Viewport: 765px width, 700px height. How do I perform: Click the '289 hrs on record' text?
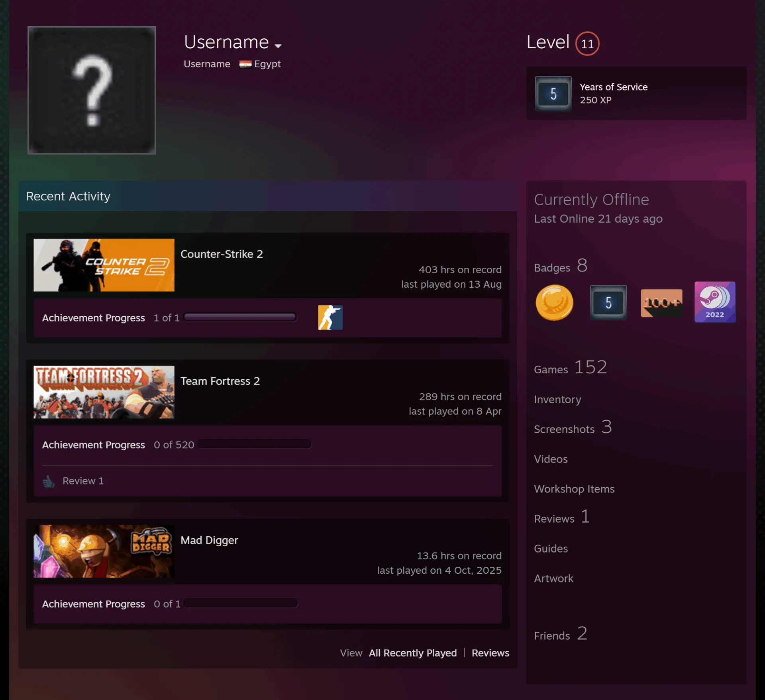(x=460, y=397)
